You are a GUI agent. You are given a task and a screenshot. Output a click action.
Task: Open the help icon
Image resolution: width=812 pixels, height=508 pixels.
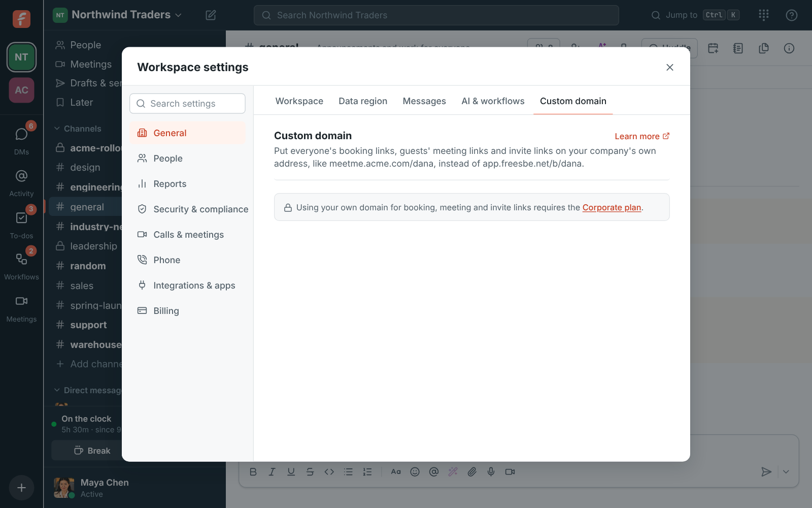click(x=791, y=15)
